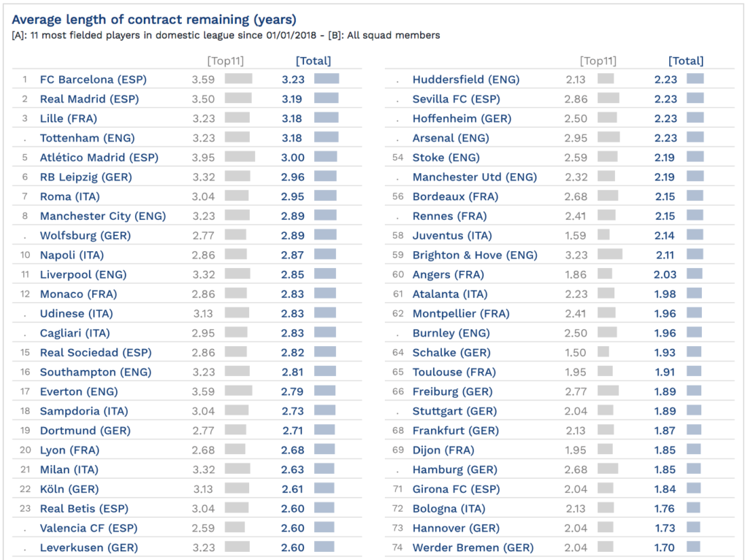
Task: Click Hoffenheim (GER) team name
Action: pos(462,119)
